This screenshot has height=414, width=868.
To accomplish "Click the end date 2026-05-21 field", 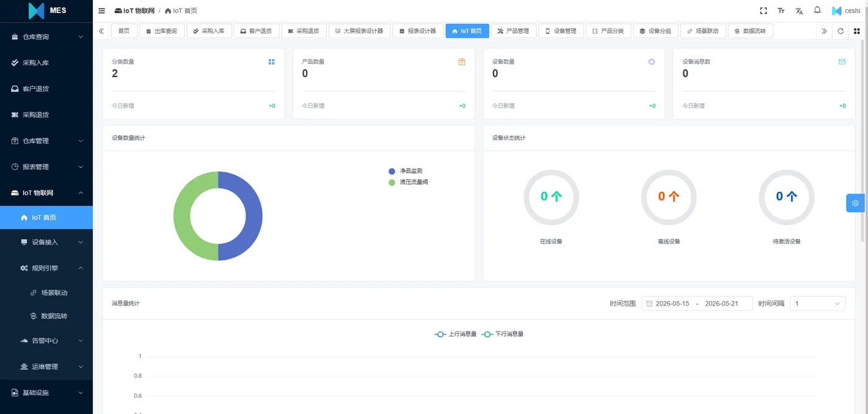I will tap(722, 304).
